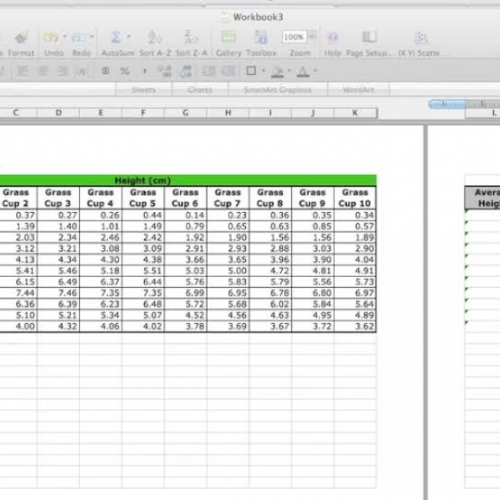Click decrease decimal icon
Screen dimensions: 500x500
click(x=185, y=71)
